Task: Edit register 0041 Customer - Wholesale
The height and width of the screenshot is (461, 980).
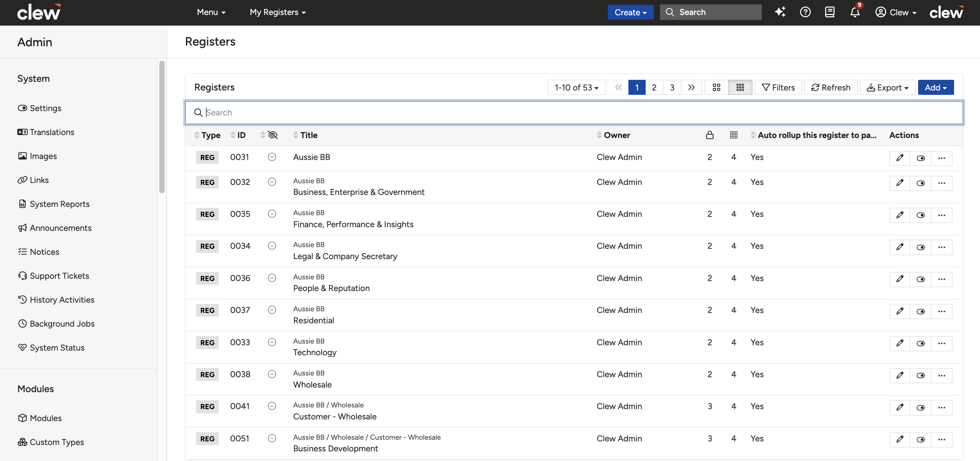Action: tap(900, 407)
